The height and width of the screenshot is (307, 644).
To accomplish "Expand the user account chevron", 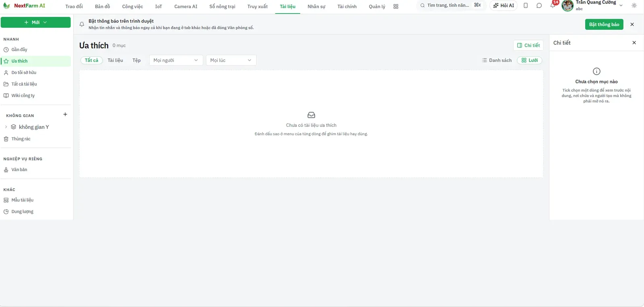I will coord(621,6).
